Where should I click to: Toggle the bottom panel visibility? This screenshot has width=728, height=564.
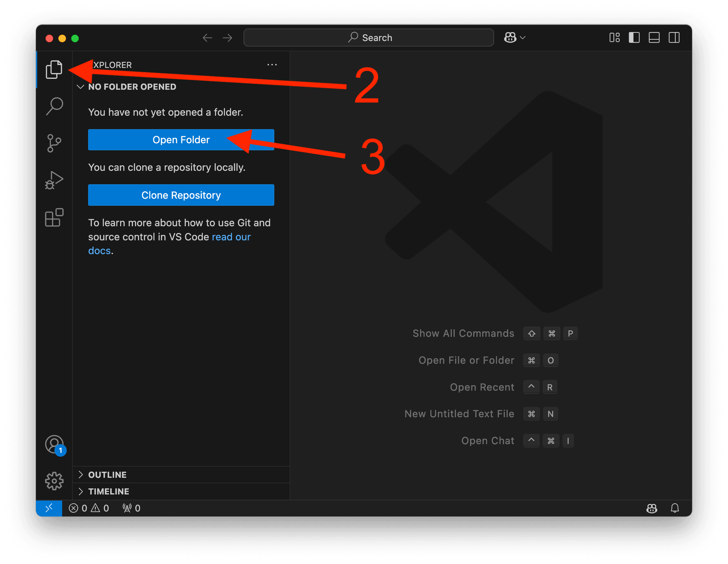[654, 38]
